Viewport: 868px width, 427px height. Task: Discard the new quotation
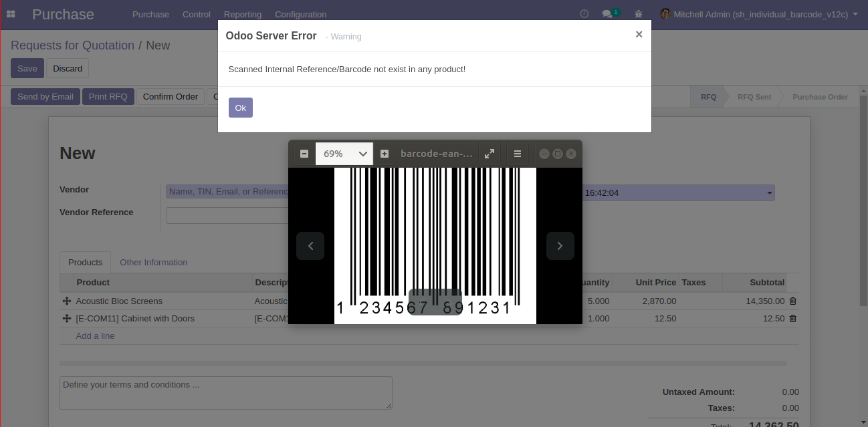[x=68, y=68]
